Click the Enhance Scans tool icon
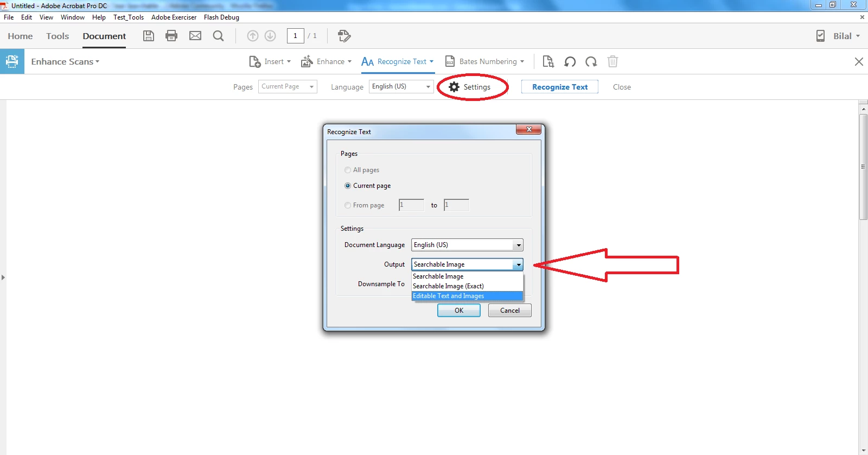This screenshot has height=455, width=868. [12, 61]
